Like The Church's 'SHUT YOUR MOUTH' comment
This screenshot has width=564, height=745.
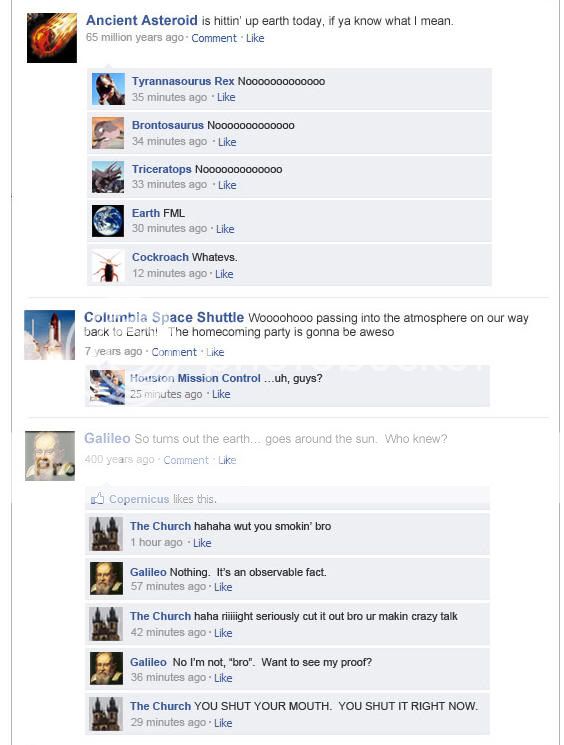tap(223, 723)
